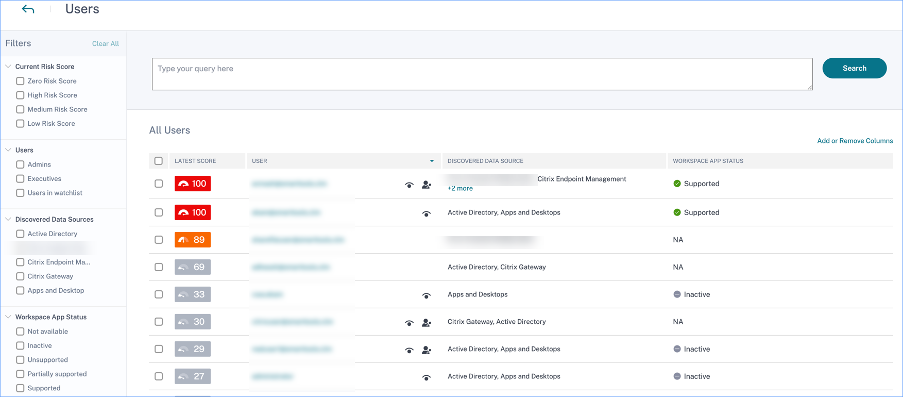Screen dimensions: 904x398
Task: Click the eye icon in the score 29 row
Action: pos(409,350)
